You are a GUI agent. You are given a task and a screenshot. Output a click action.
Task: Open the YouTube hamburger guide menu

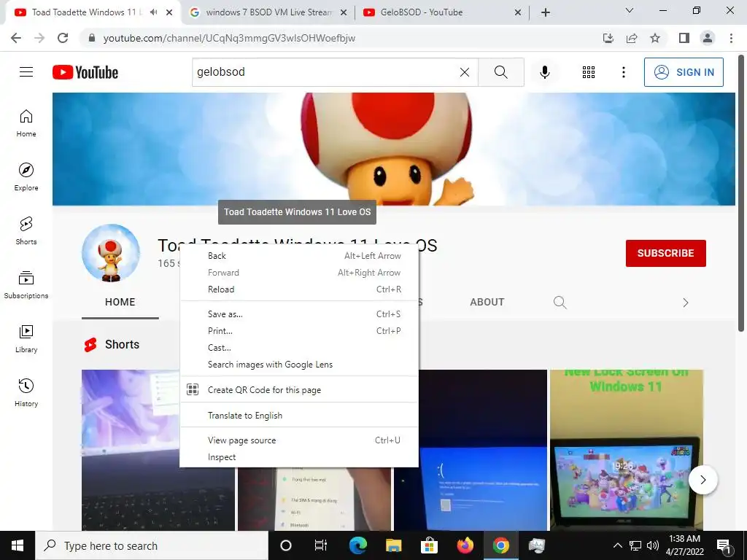(26, 72)
